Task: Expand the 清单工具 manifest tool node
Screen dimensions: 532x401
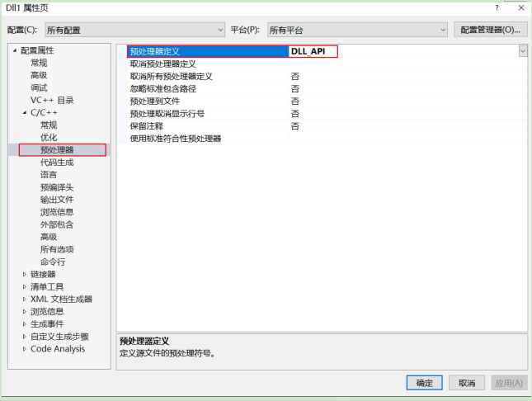Action: pos(25,286)
